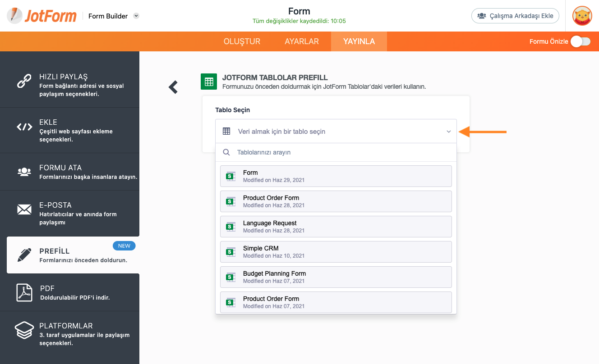The image size is (599, 364).
Task: Open the EKLE embed section
Action: (69, 130)
